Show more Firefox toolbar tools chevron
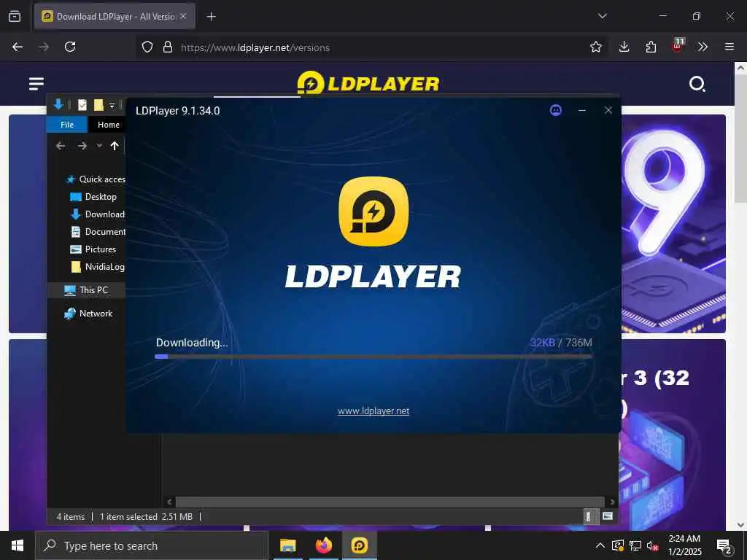 click(x=703, y=47)
